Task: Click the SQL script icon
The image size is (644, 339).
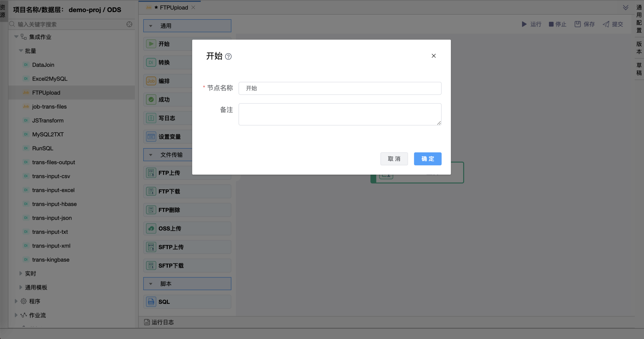Action: coord(151,302)
